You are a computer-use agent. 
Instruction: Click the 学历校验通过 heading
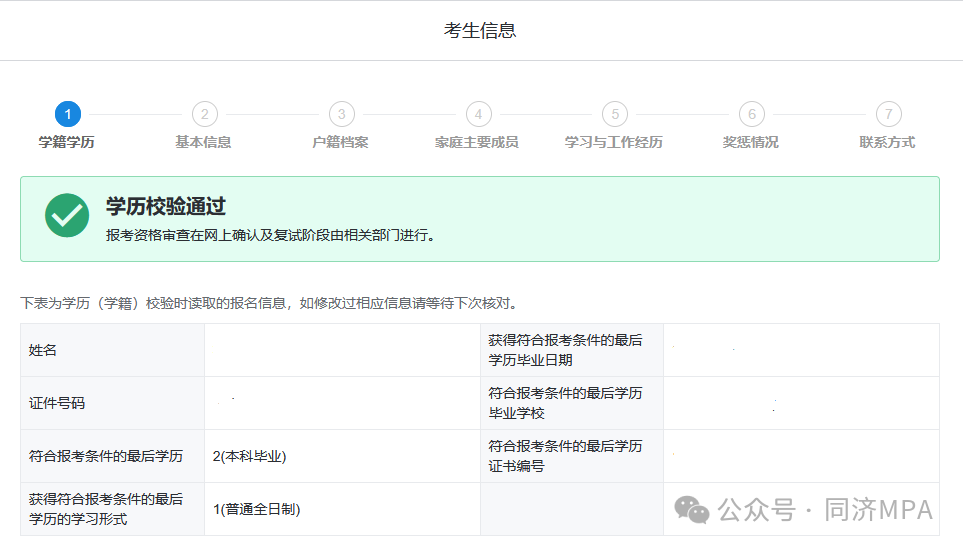tap(166, 207)
